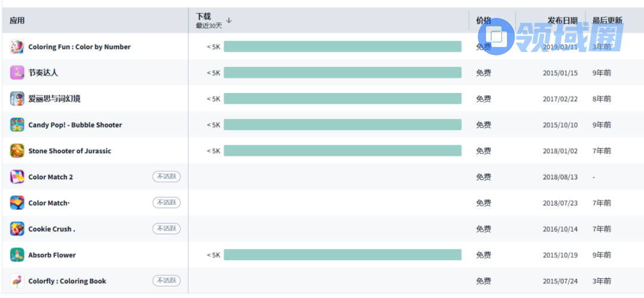The height and width of the screenshot is (298, 644).
Task: Sort by 发布日期 column header
Action: (562, 21)
